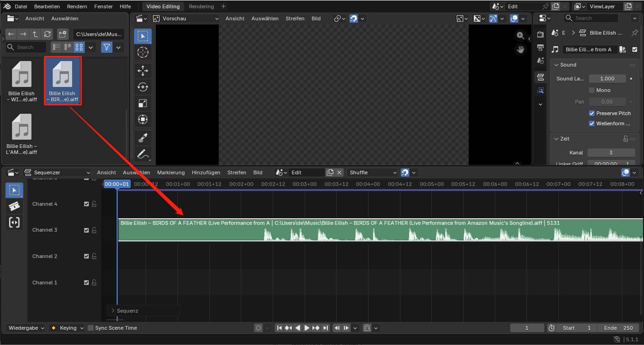Image resolution: width=644 pixels, height=345 pixels.
Task: Play the animation in reverse
Action: (298, 328)
